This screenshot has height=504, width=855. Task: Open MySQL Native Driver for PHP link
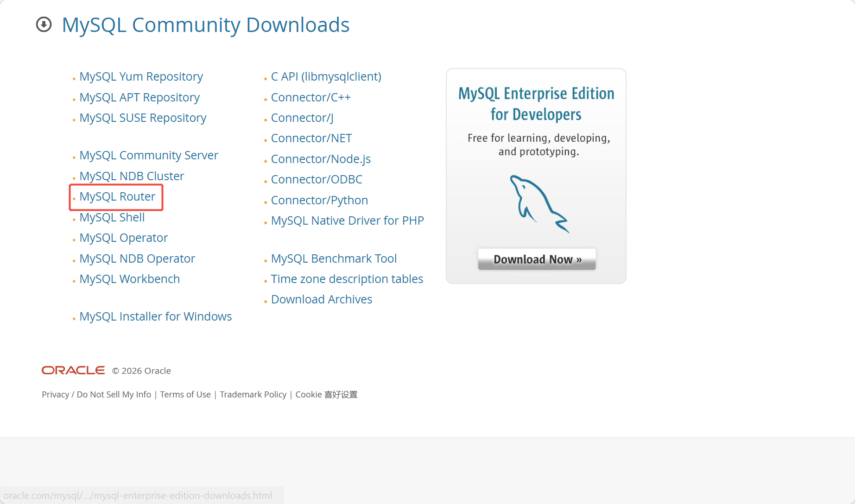click(x=348, y=220)
